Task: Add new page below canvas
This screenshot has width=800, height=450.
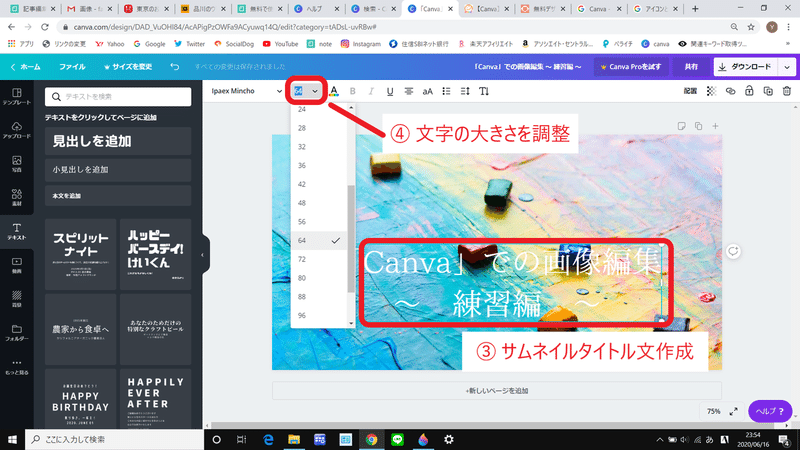Action: point(497,391)
